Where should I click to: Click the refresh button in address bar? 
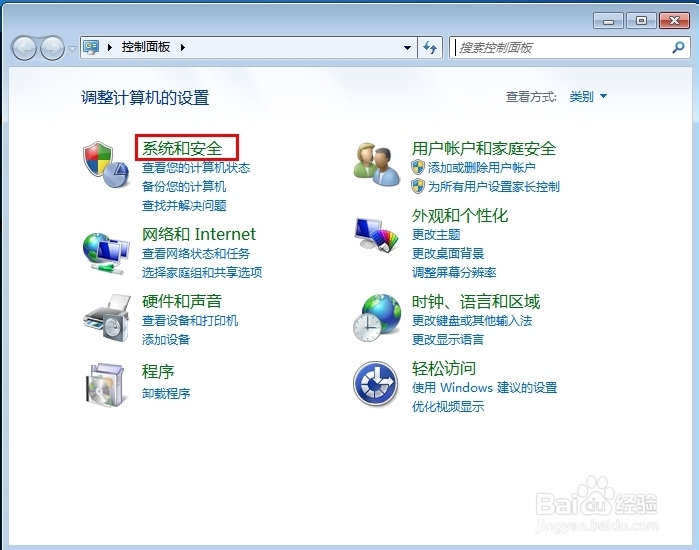(x=430, y=47)
